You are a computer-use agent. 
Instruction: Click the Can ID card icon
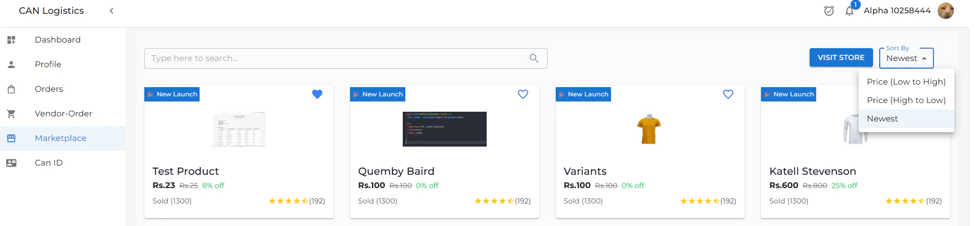11,163
